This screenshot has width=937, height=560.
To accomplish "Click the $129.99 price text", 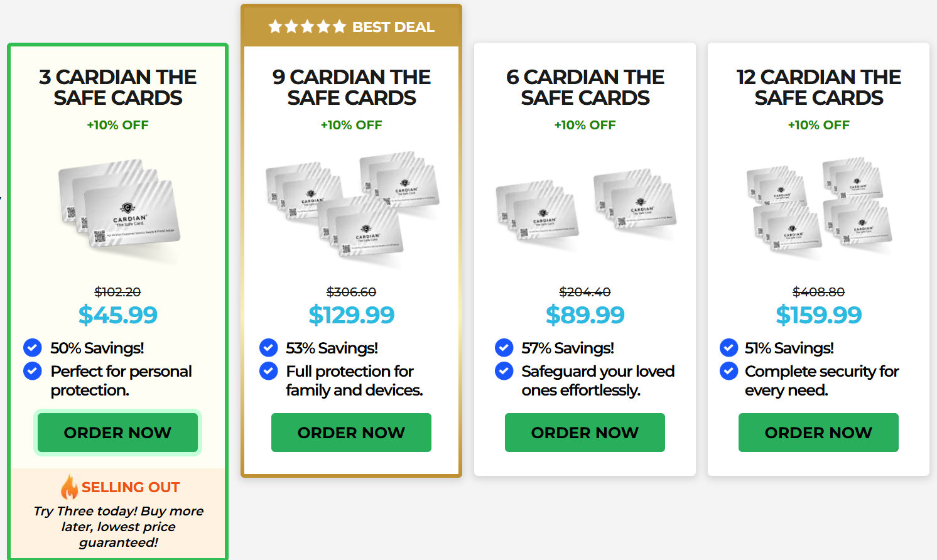I will pos(351,315).
